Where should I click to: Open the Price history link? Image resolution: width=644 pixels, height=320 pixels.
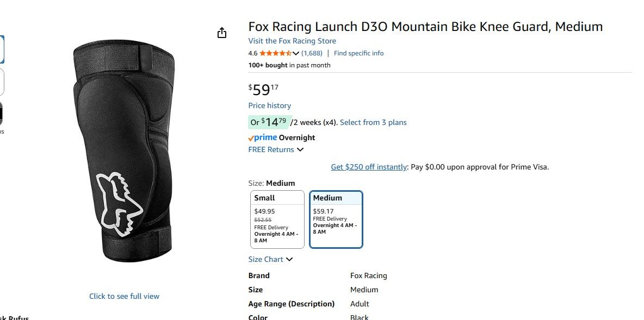(x=269, y=106)
